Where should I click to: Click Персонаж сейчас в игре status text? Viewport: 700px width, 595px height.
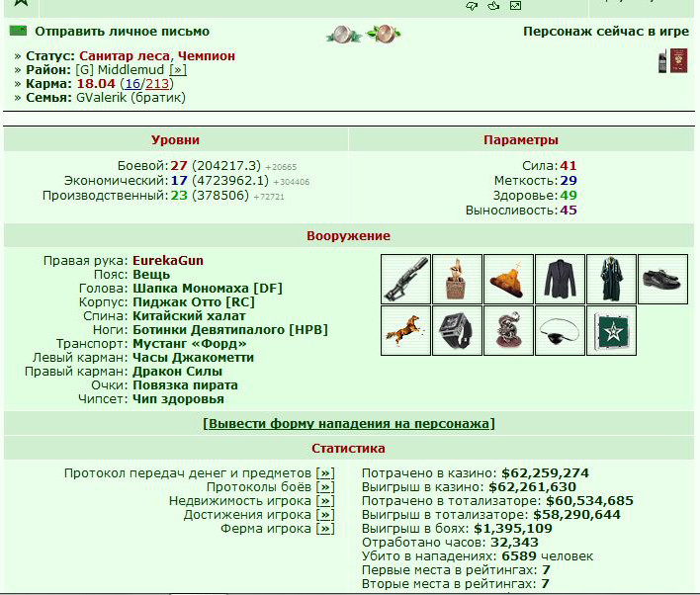coord(606,32)
